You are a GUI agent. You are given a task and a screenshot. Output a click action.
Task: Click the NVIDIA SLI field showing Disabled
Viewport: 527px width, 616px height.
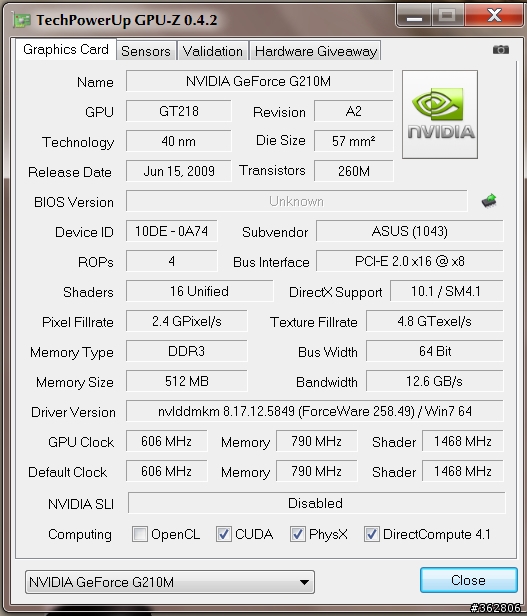[x=316, y=503]
